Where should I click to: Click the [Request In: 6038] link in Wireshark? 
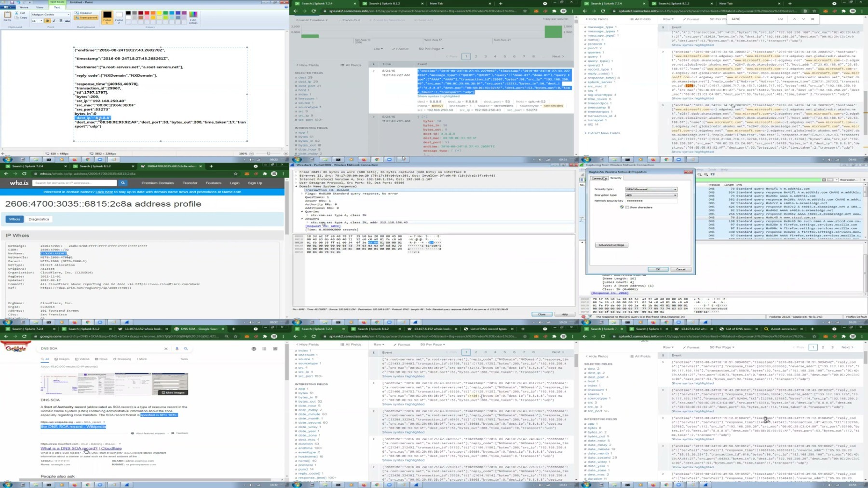tap(323, 226)
